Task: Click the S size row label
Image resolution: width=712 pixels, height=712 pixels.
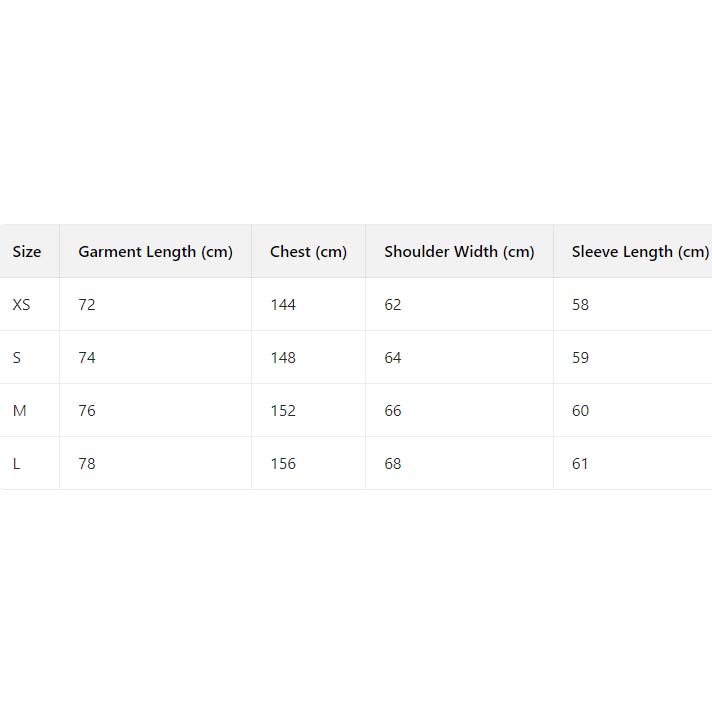Action: (17, 358)
